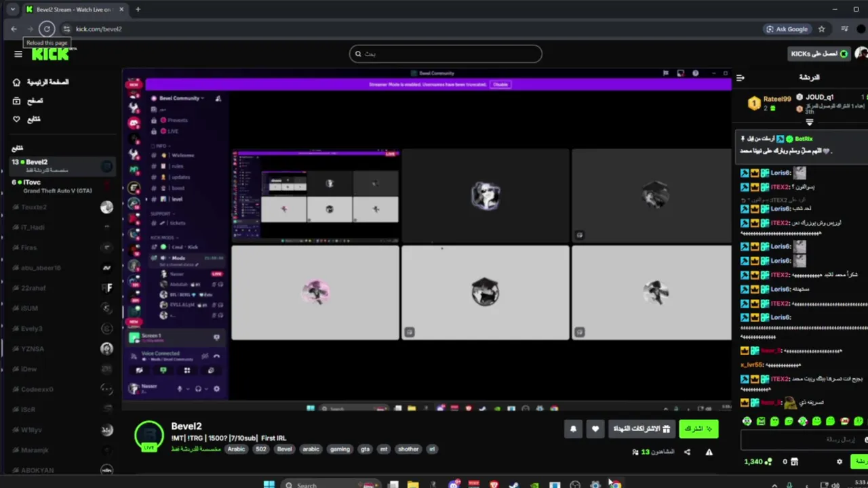Click the viewers count icon
The height and width of the screenshot is (488, 868).
click(x=635, y=452)
